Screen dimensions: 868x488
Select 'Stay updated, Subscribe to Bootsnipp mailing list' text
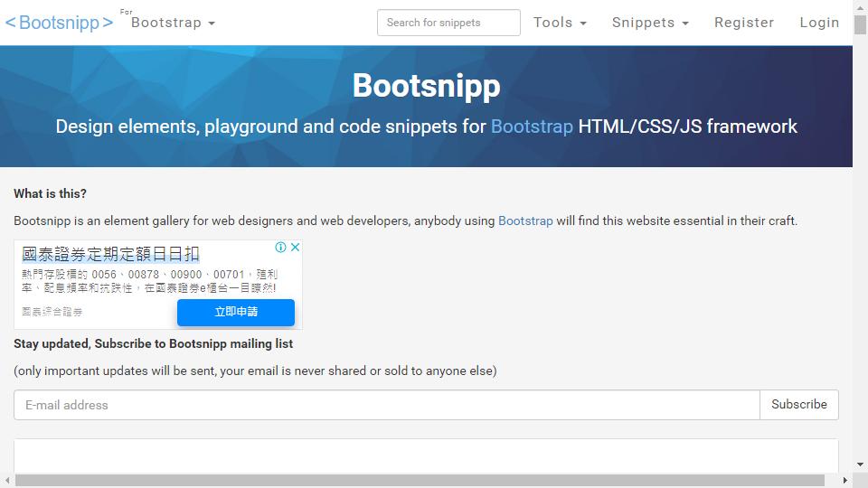coord(154,343)
